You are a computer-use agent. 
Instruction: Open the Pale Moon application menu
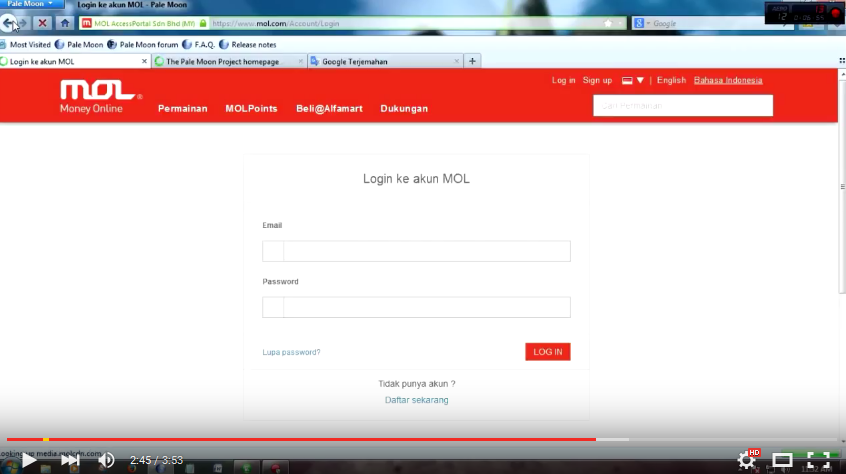pos(31,4)
